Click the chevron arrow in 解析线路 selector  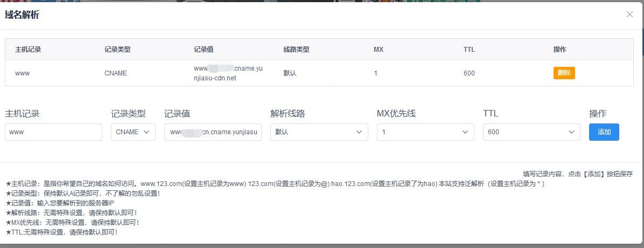coord(359,132)
